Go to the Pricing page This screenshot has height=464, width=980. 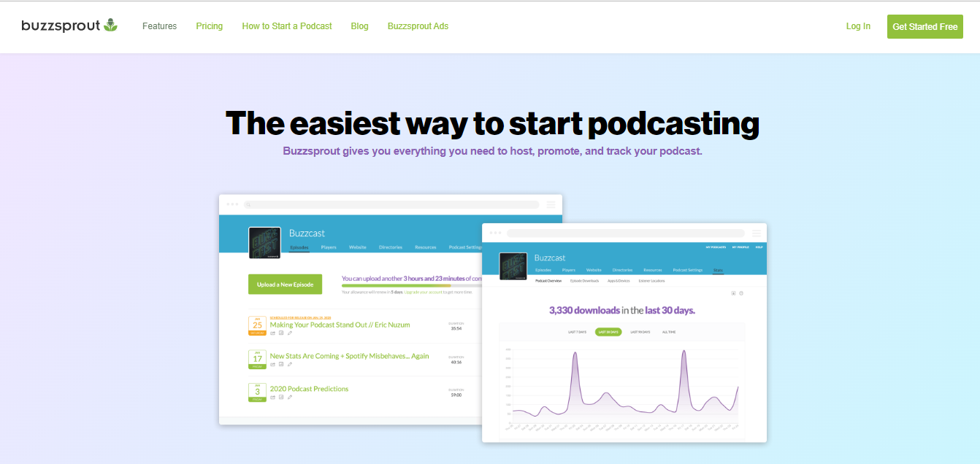click(209, 26)
